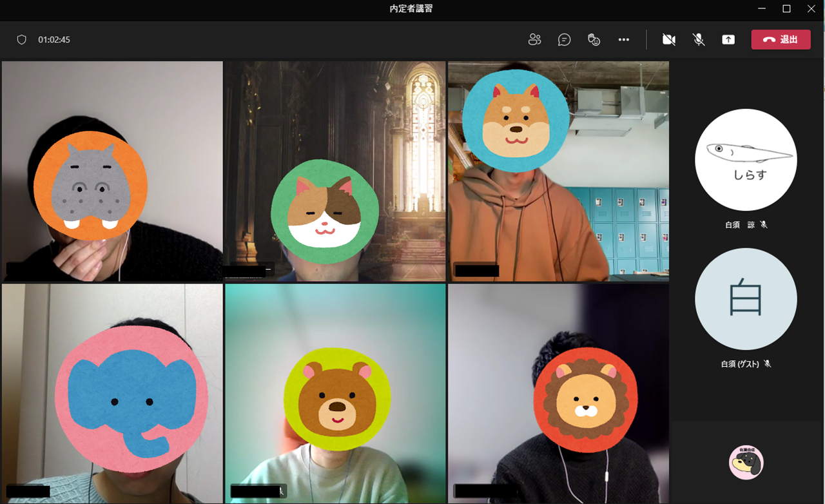Image resolution: width=825 pixels, height=504 pixels.
Task: Select the lion-masked participant video tile
Action: point(558,393)
